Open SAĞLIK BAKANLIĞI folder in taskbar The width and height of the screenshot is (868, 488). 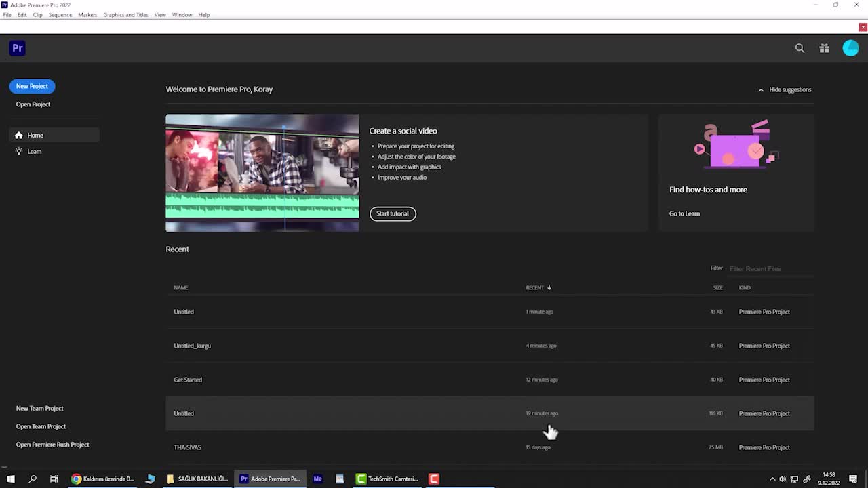[197, 479]
